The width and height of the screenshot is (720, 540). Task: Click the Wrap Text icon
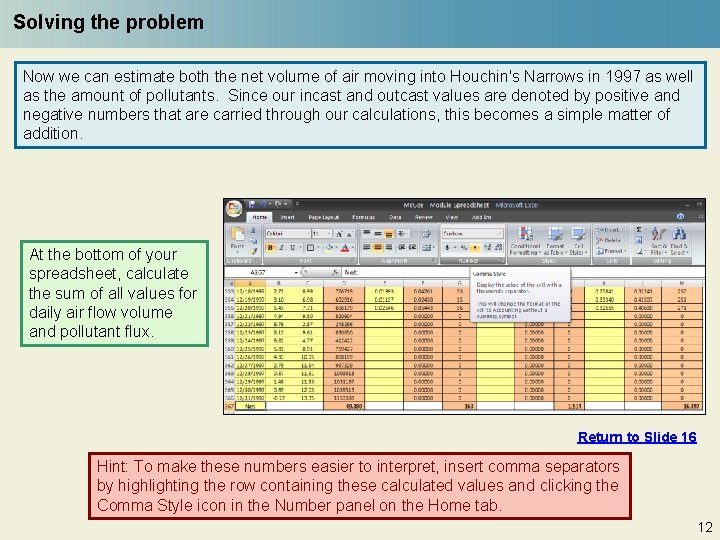tap(426, 234)
